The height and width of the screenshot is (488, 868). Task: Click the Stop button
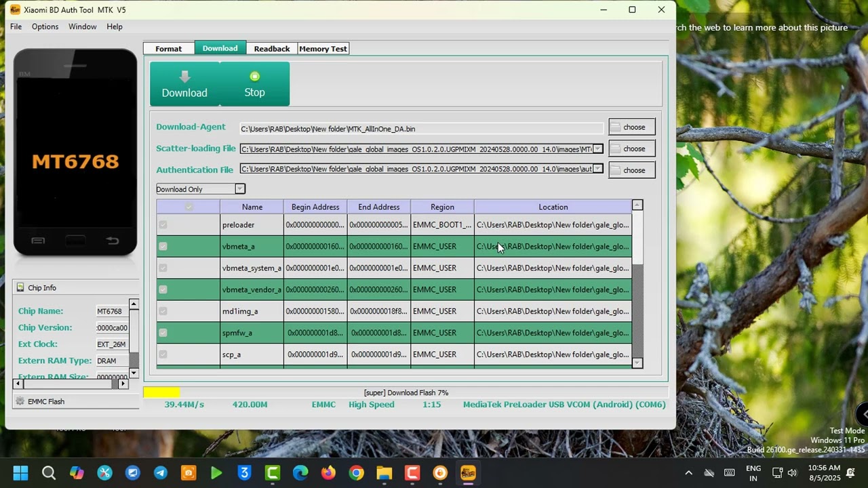pos(254,84)
